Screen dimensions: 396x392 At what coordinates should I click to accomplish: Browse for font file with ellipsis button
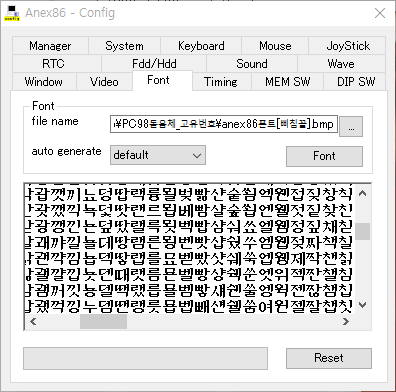[x=351, y=126]
